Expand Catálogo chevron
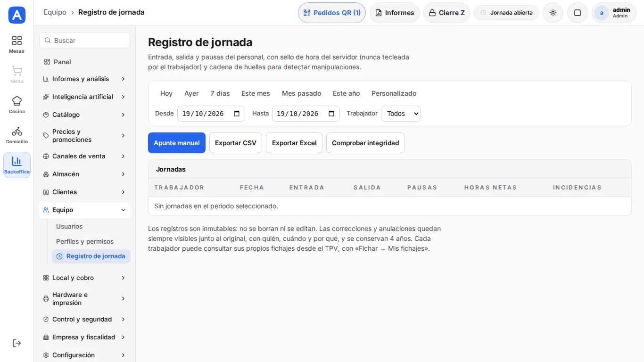Viewport: 644px width, 362px height. pyautogui.click(x=123, y=115)
